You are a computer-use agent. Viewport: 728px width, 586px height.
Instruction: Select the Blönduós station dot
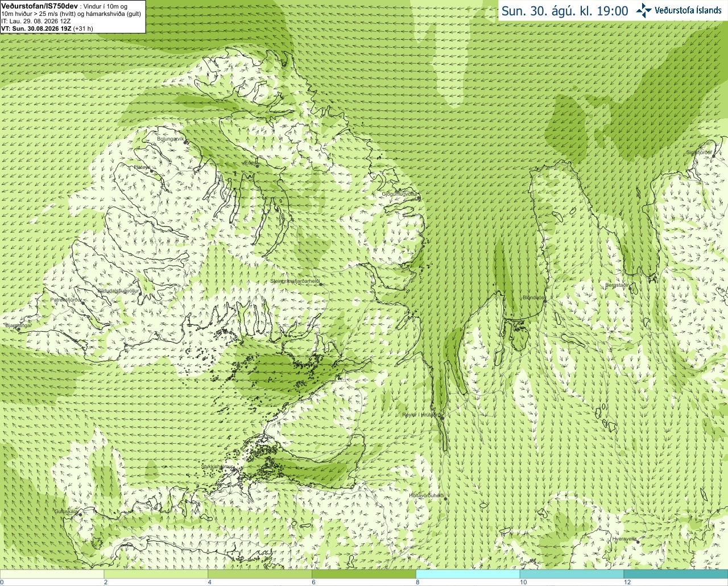(545, 301)
